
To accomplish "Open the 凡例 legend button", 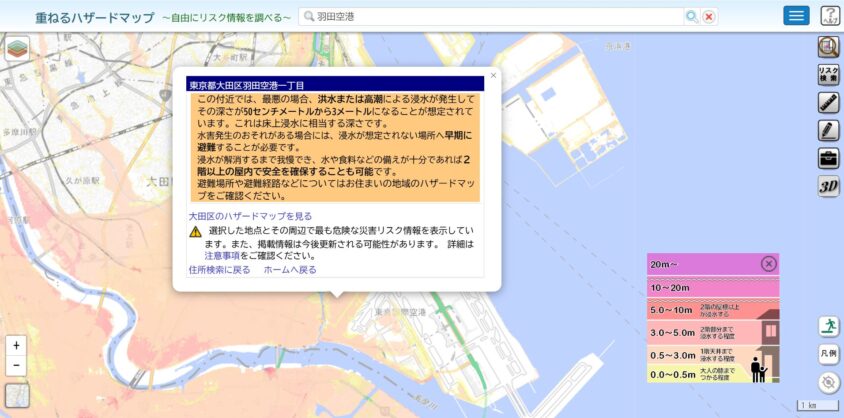I will (x=828, y=354).
